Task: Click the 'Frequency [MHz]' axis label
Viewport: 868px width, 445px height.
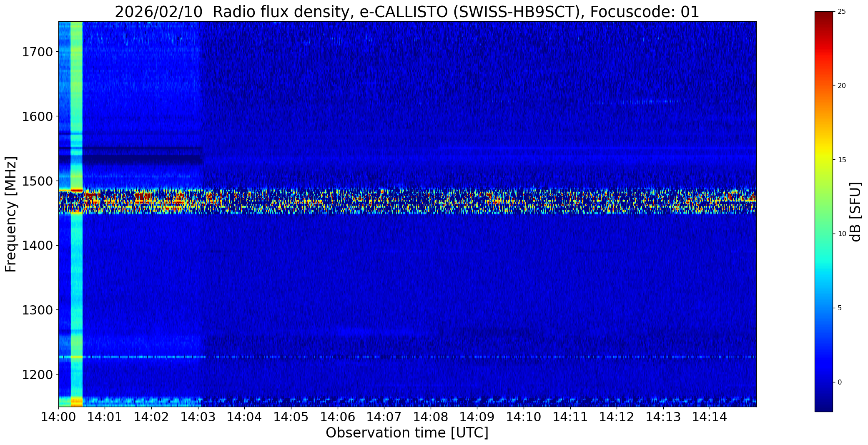Action: coord(11,214)
